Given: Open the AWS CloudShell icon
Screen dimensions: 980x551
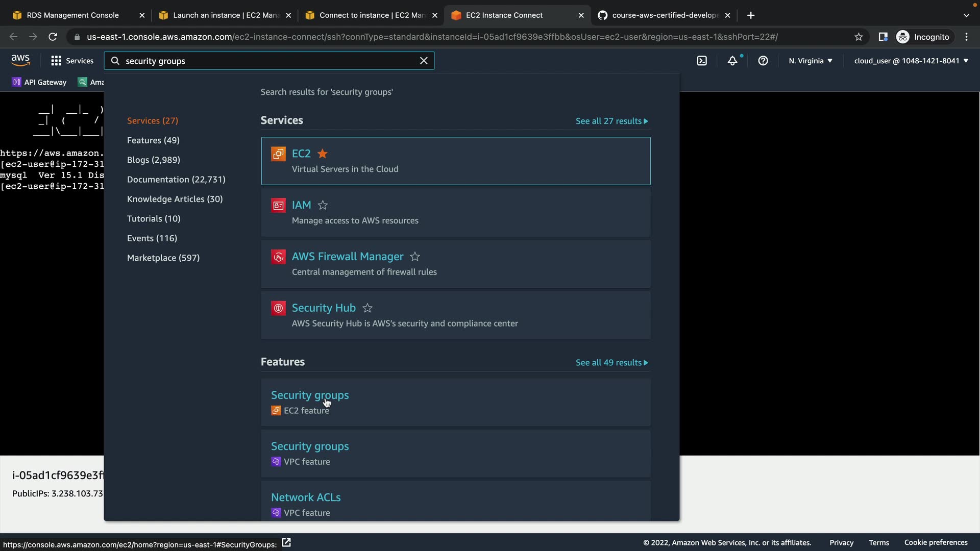Looking at the screenshot, I should [x=702, y=61].
